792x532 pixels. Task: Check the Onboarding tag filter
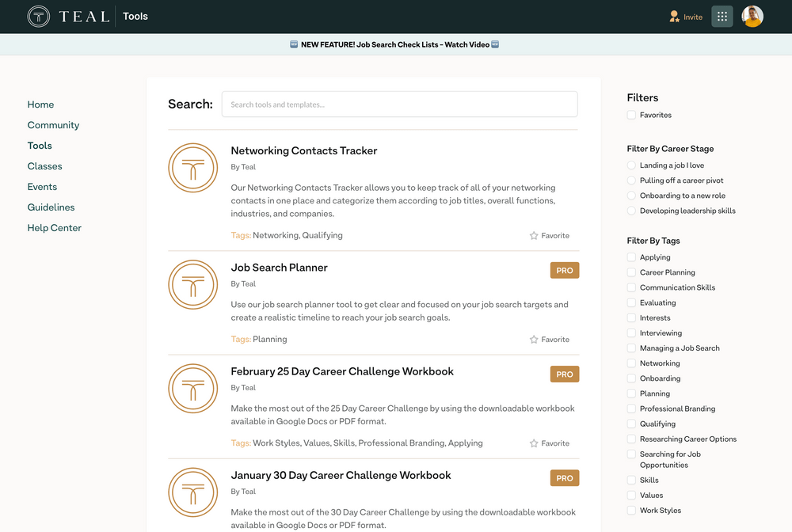click(631, 378)
